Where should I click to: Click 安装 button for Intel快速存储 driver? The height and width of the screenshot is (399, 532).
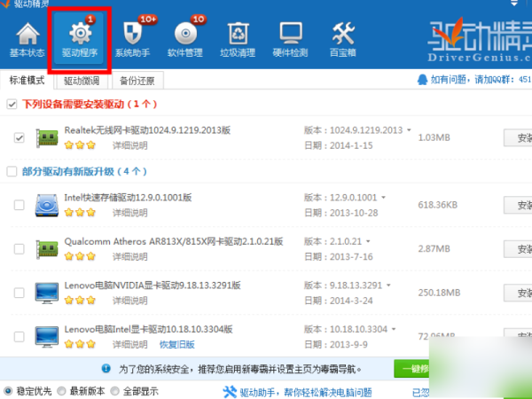point(518,205)
